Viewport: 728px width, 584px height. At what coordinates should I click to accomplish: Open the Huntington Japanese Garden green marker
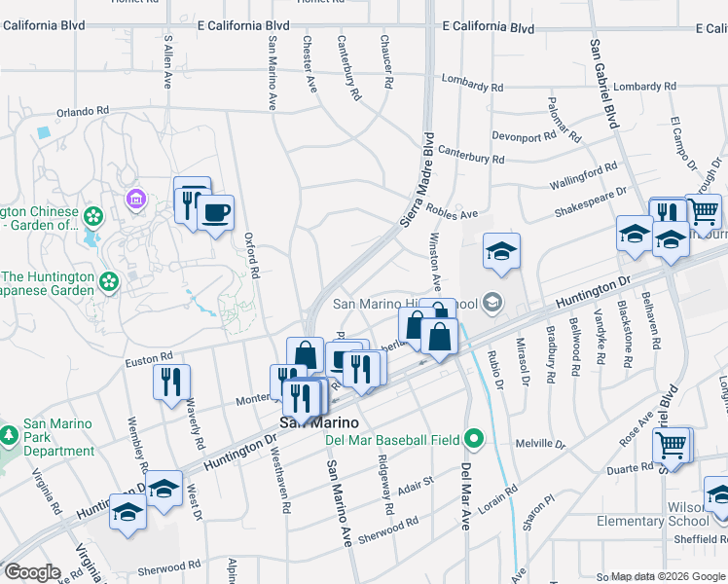coord(109,281)
